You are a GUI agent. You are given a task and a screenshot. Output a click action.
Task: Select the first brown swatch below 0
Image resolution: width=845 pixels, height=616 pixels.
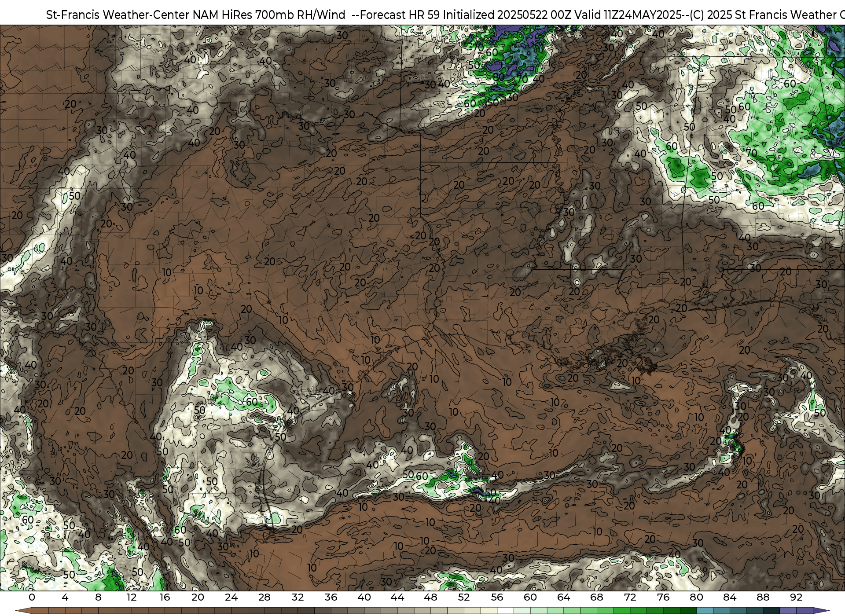pyautogui.click(x=40, y=611)
